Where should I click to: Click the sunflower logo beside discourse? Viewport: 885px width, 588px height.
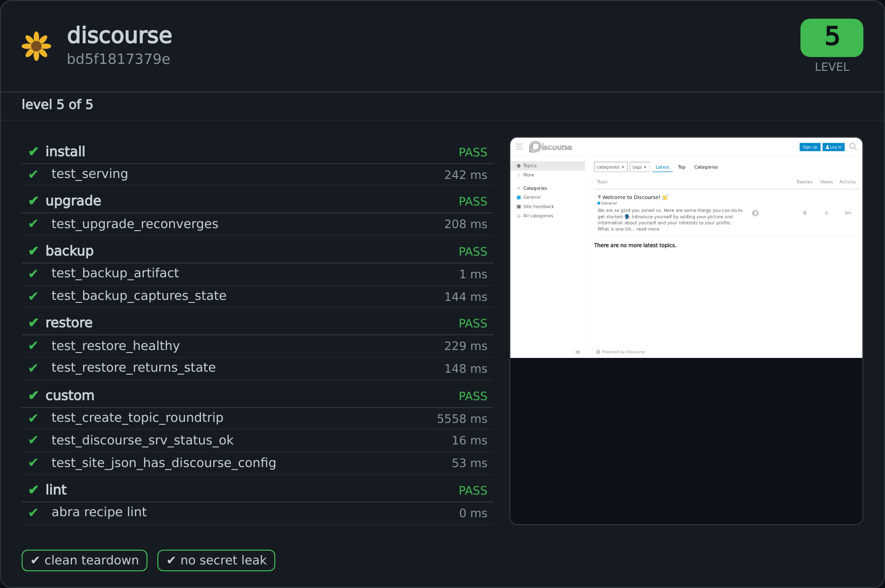[36, 46]
